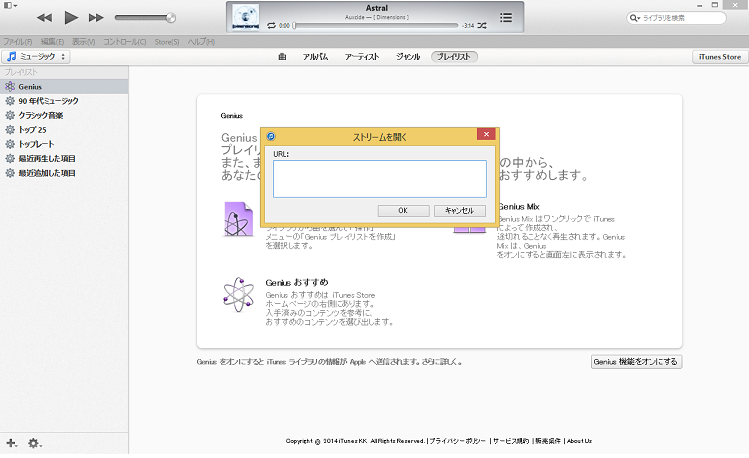
Task: Open the iTunes Store button
Action: coord(719,56)
